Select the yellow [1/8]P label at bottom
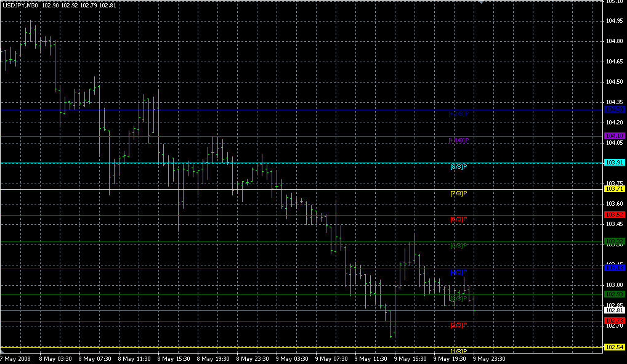The width and height of the screenshot is (627, 364). pyautogui.click(x=459, y=350)
